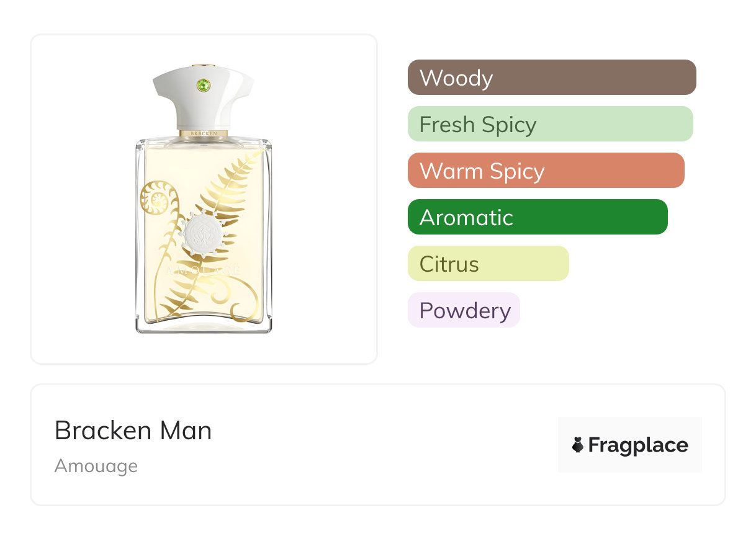The image size is (756, 536).
Task: Select the Powdery accord tag
Action: pyautogui.click(x=464, y=310)
